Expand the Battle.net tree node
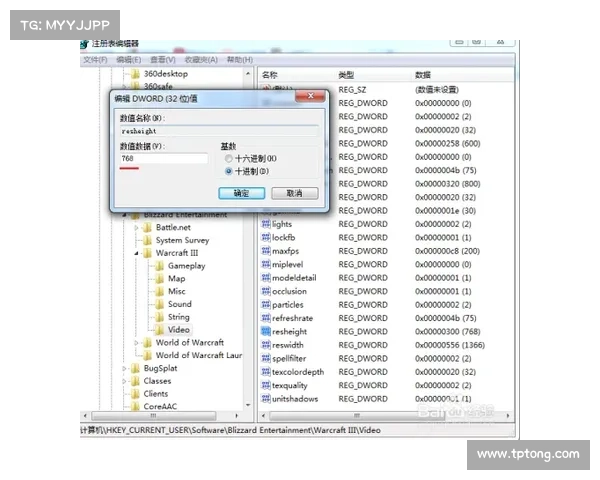Screen dimensions: 600x480 (x=136, y=227)
